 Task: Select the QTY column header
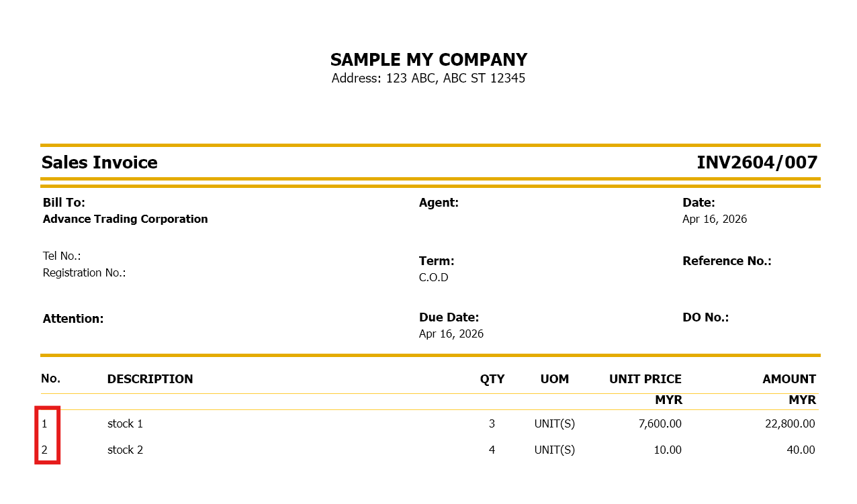(x=492, y=379)
